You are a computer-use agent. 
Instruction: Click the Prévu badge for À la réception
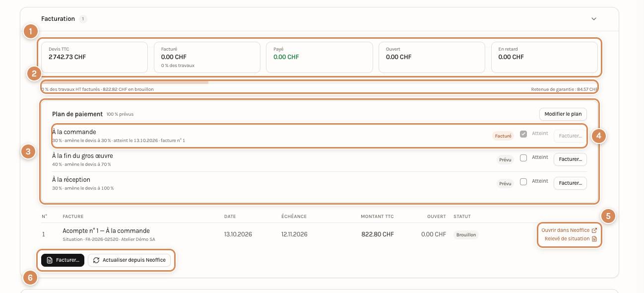[x=505, y=184]
